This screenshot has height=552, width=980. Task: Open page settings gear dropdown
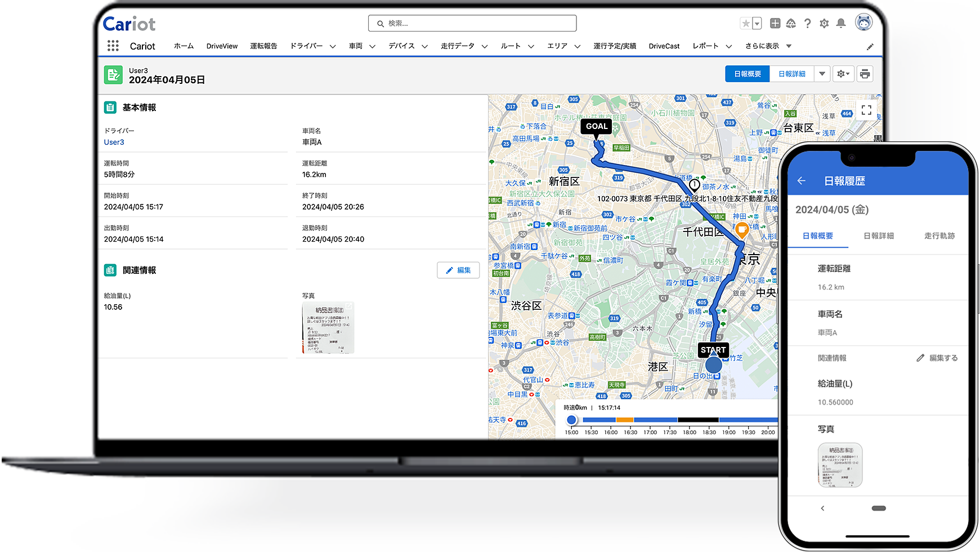843,74
